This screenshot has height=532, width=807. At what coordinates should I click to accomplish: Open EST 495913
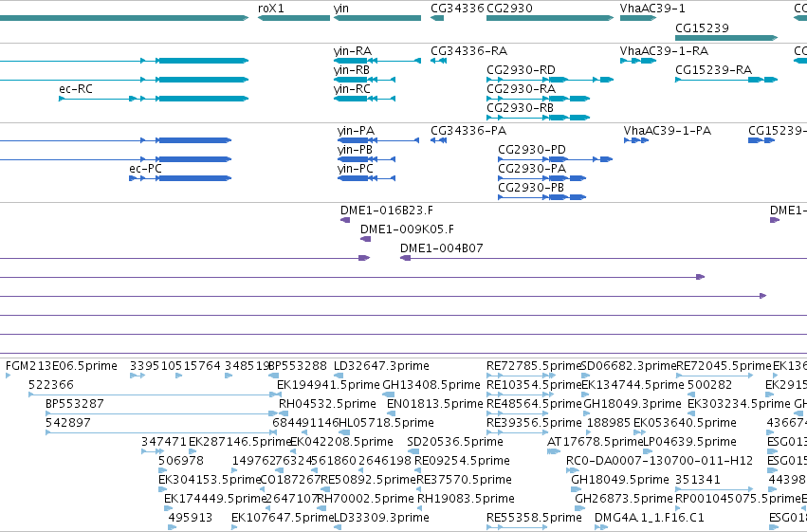173,527
